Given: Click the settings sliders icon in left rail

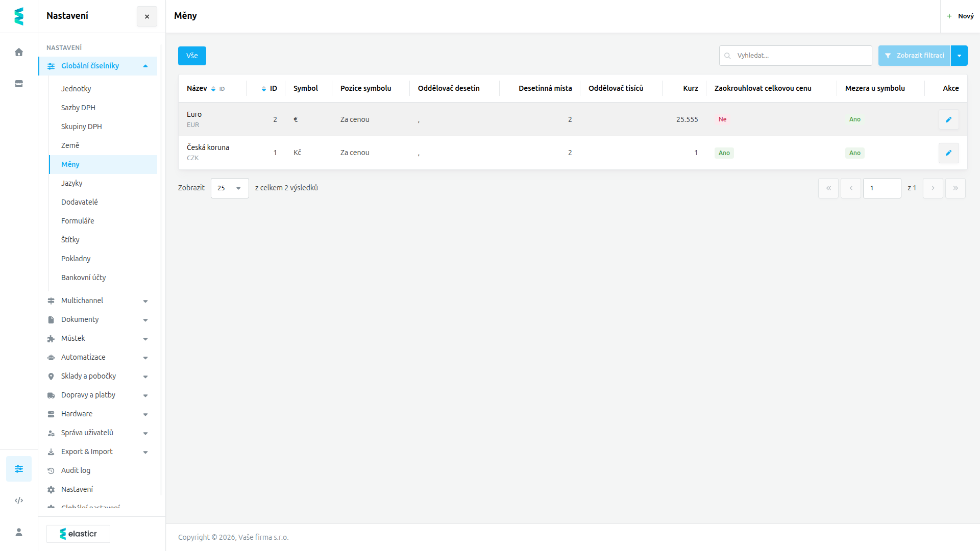Looking at the screenshot, I should [x=19, y=469].
